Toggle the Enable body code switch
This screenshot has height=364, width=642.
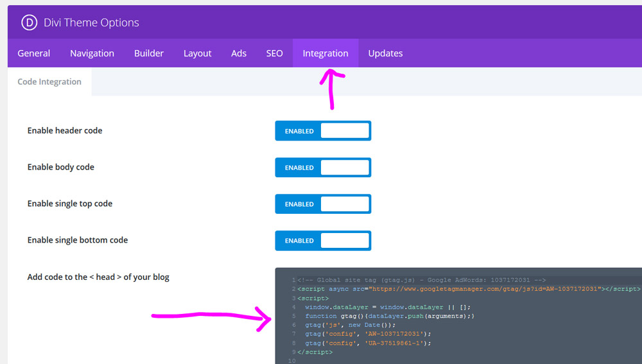pyautogui.click(x=323, y=168)
